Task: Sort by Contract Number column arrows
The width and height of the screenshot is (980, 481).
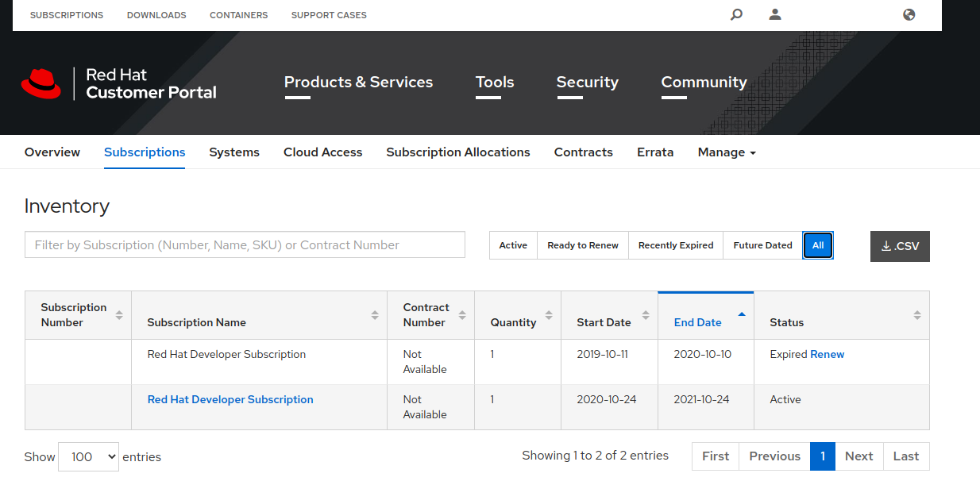Action: pyautogui.click(x=462, y=315)
